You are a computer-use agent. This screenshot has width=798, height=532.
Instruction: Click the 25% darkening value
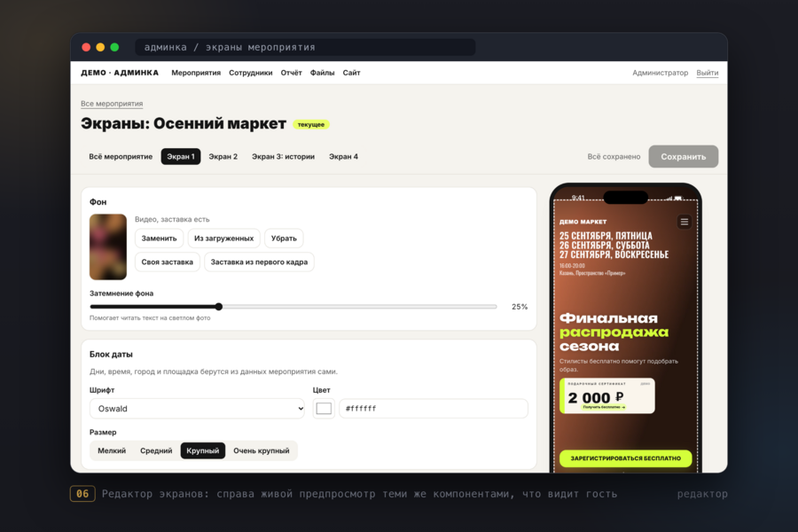click(x=520, y=307)
